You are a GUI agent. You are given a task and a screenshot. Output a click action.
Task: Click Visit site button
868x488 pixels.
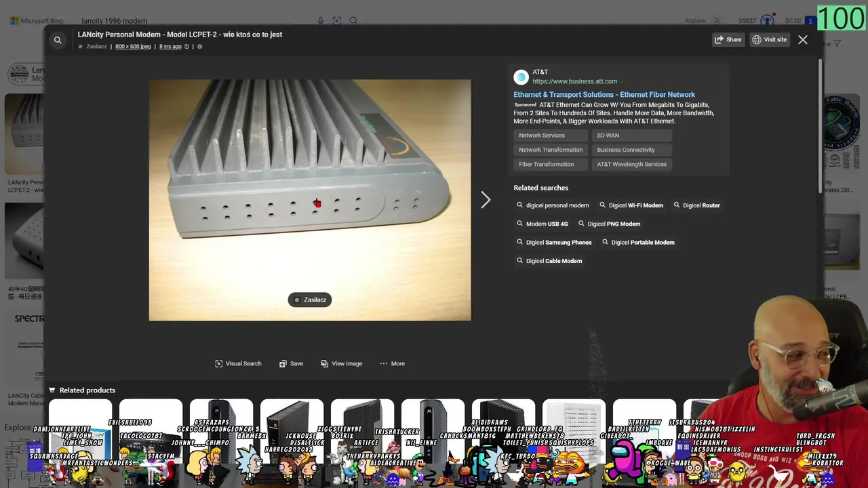[769, 39]
